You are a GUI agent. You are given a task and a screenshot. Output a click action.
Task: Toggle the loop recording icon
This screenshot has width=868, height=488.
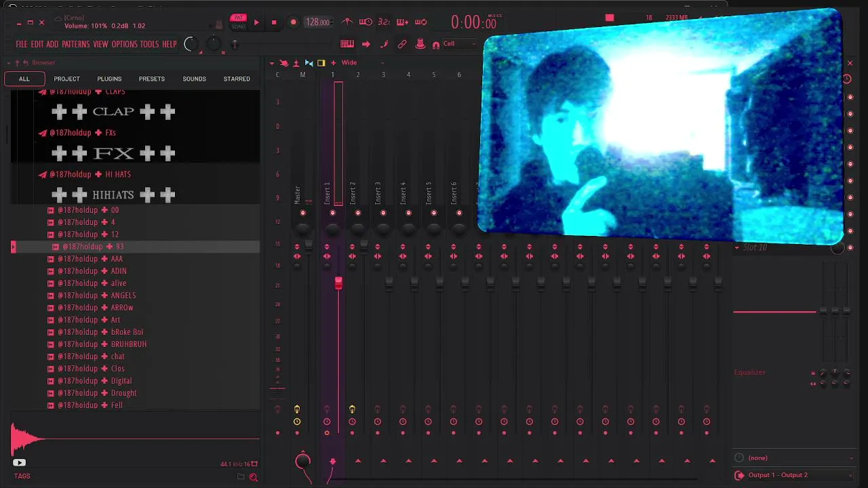coord(420,22)
